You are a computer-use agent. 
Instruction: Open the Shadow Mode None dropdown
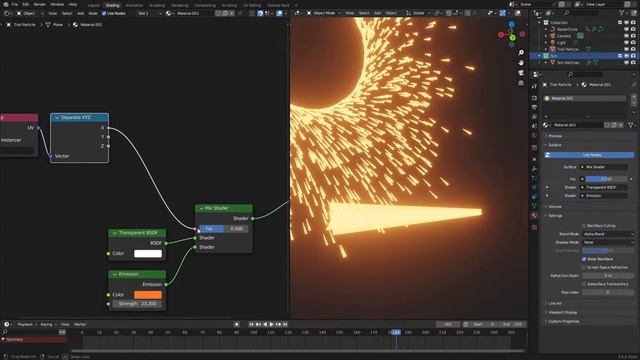click(x=608, y=242)
